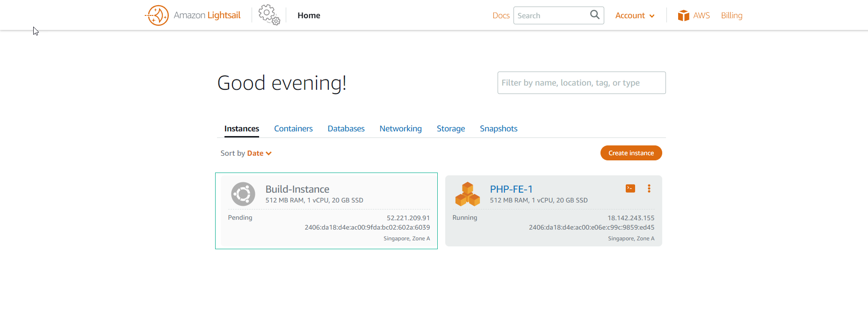Screen dimensions: 868x310
Task: Switch to the Containers tab
Action: point(293,129)
